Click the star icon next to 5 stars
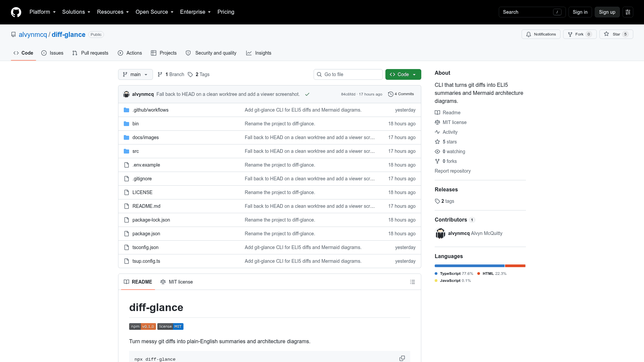 pos(437,142)
